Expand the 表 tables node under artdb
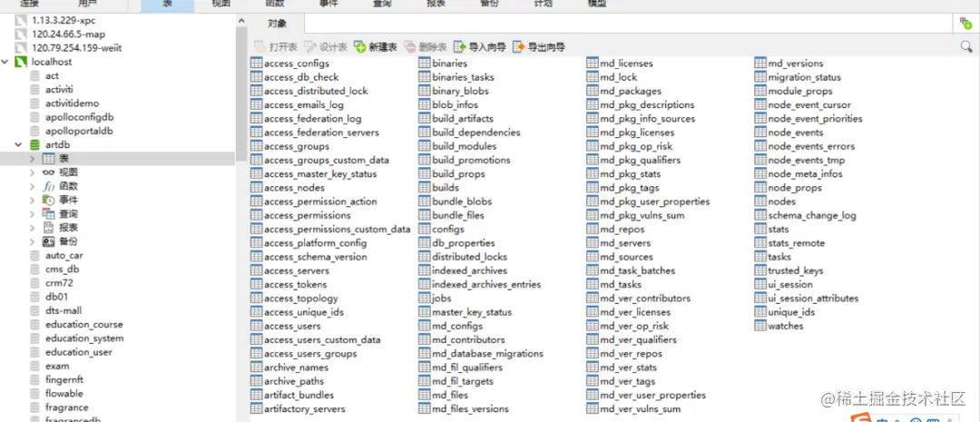 (x=33, y=159)
